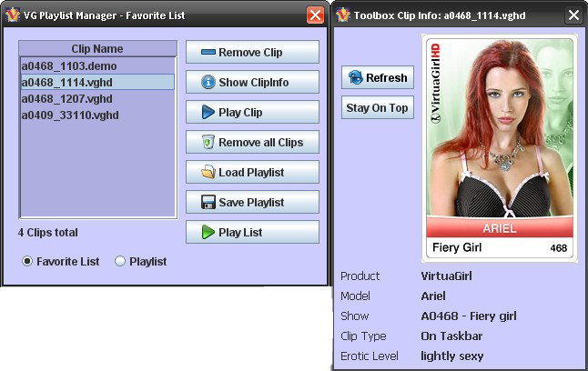Screen dimensions: 588x371
Task: Click the Clip Name column header
Action: (96, 49)
